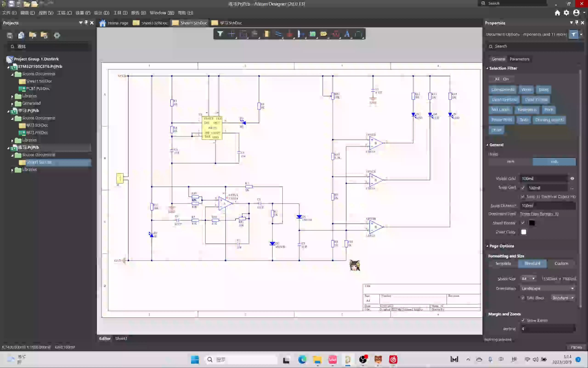Toggle the Title Block checkbox
Image resolution: width=588 pixels, height=368 pixels.
pos(523,298)
